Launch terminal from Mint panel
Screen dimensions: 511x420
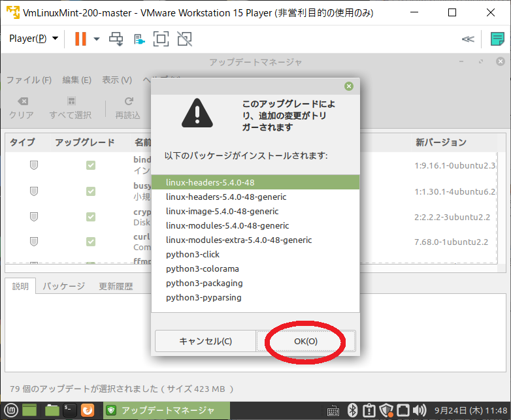69,411
